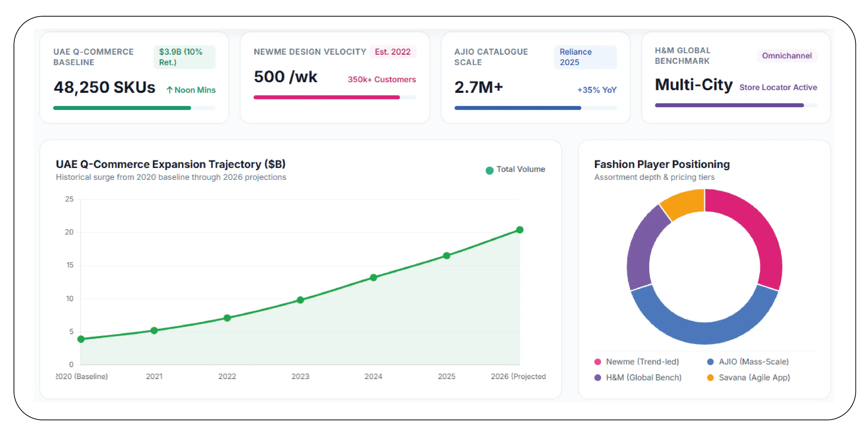
Task: Click the Reliance 2025 badge
Action: [586, 57]
